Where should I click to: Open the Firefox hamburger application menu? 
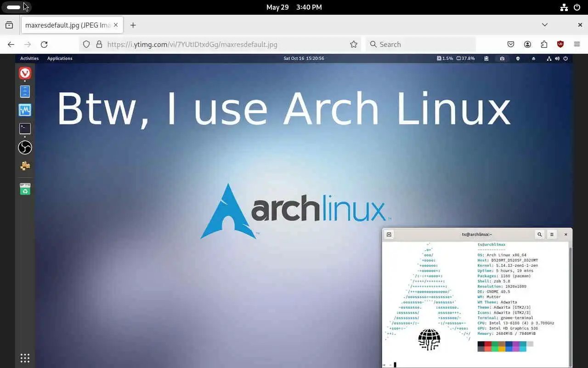point(577,44)
